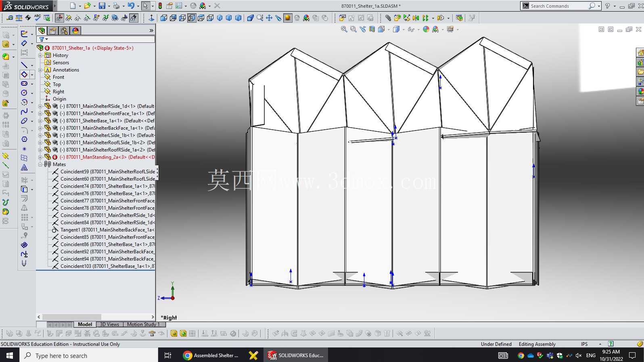The width and height of the screenshot is (644, 362).
Task: Click the Rebuild traffic light icon
Action: pos(160,6)
